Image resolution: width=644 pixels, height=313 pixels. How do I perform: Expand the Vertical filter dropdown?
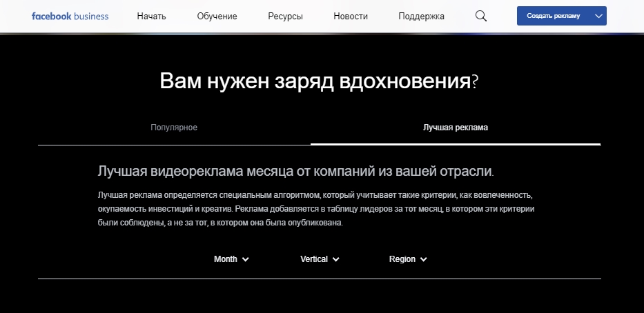314,259
